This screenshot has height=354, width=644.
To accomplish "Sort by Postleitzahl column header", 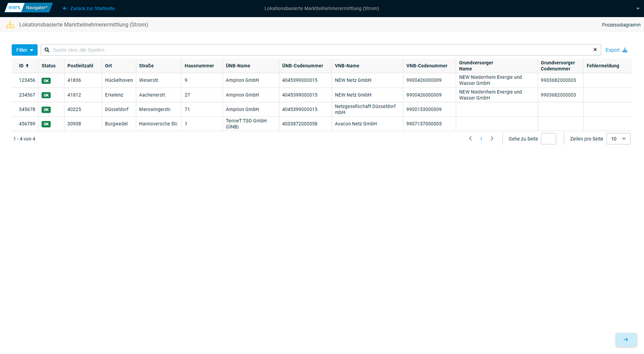I will [80, 66].
